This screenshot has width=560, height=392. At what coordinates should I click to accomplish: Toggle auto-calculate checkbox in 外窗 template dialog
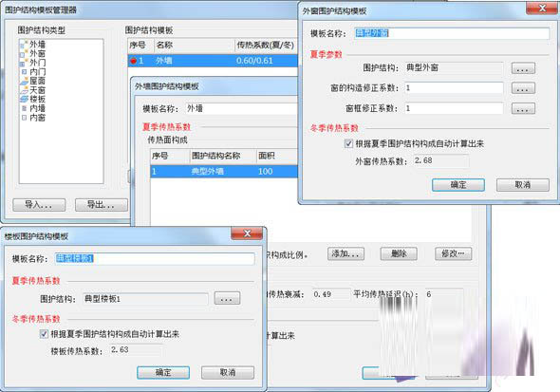(348, 143)
